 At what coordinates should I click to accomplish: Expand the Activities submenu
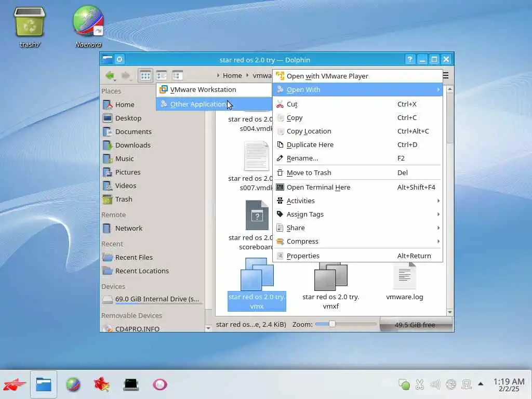click(357, 201)
